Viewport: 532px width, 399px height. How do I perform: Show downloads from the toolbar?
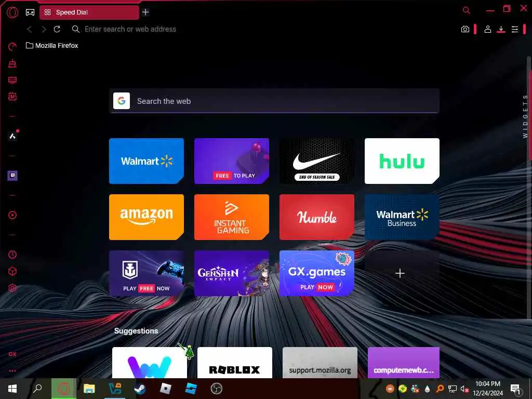coord(501,30)
